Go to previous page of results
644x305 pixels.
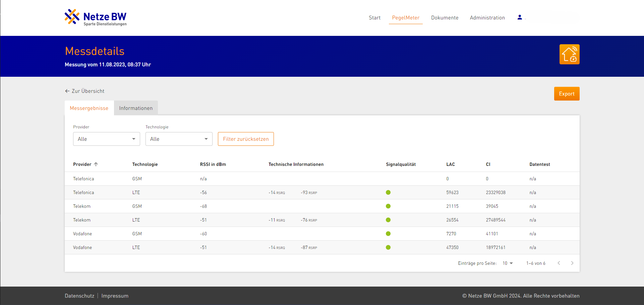[x=559, y=263]
